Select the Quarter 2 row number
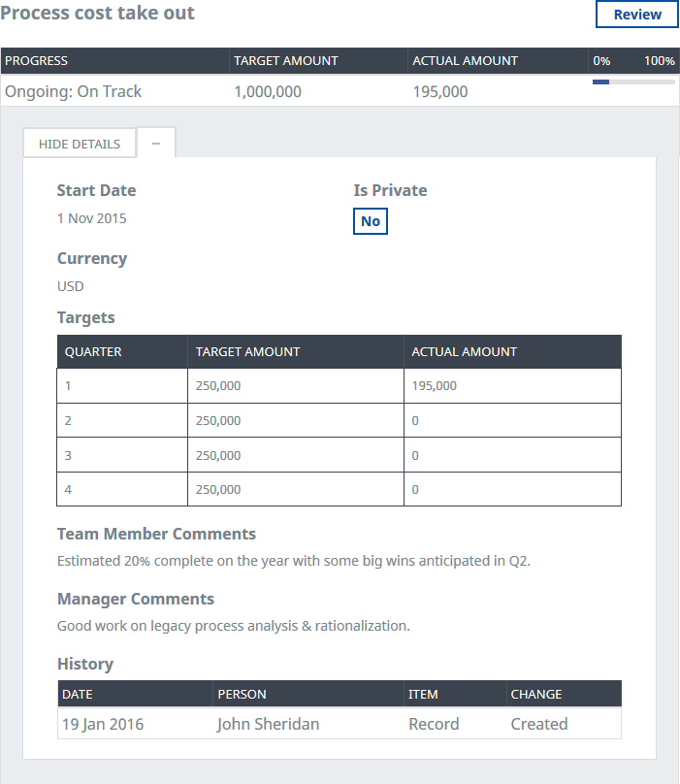This screenshot has height=784, width=680. (x=69, y=421)
